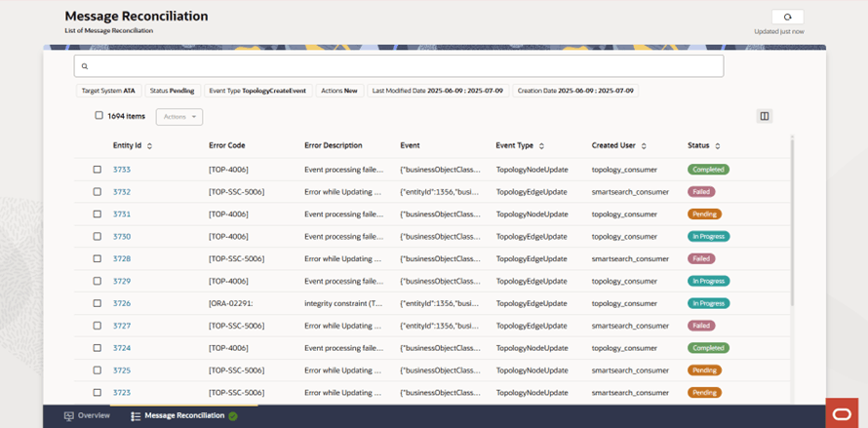Open the Target System ATA filter
Image resolution: width=868 pixels, height=428 pixels.
pyautogui.click(x=108, y=91)
